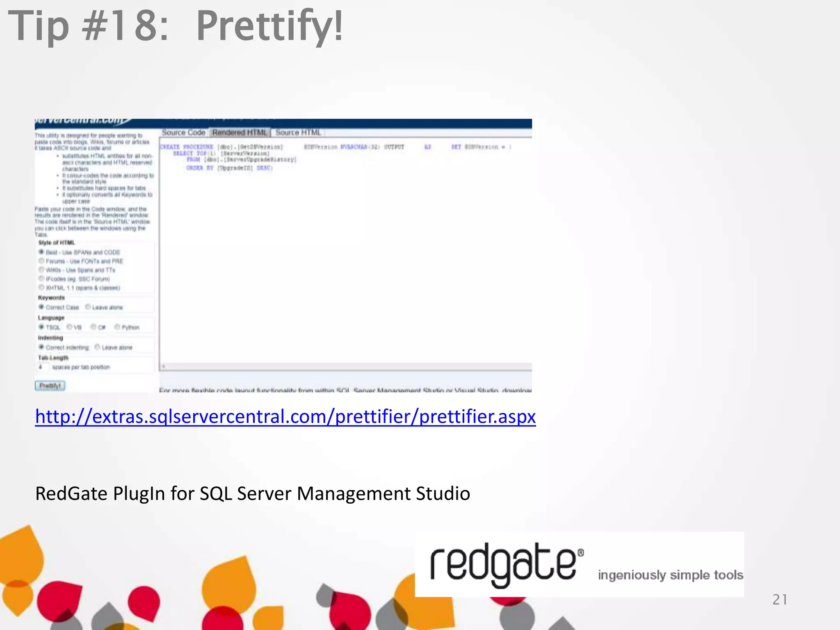
Task: Click CREATE PROCEDURE in rendered code
Action: coord(187,147)
